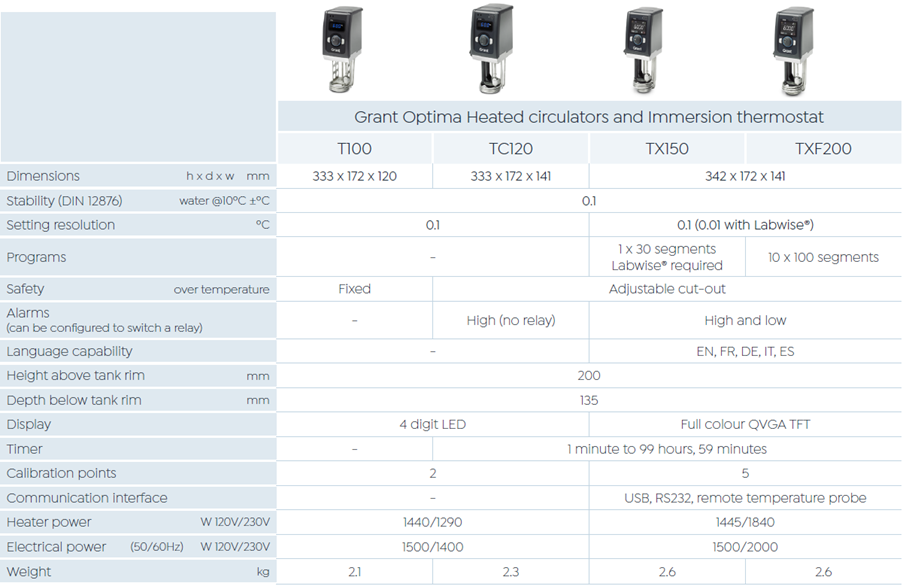This screenshot has width=906, height=588.
Task: Click the TX150 column header
Action: pos(667,149)
